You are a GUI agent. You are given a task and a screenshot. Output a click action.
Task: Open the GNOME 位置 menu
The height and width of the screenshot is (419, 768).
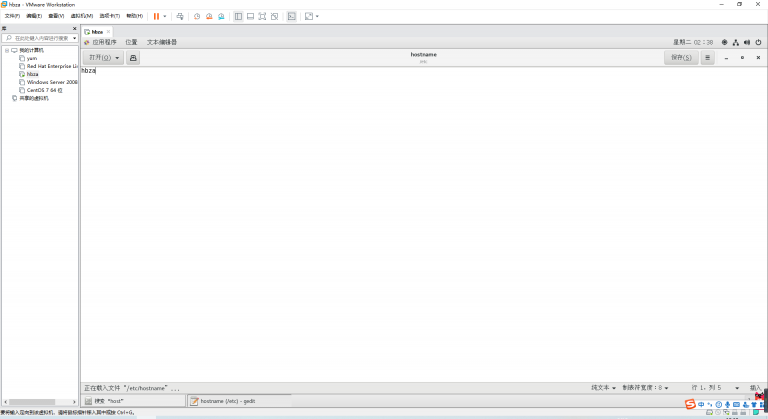[131, 42]
